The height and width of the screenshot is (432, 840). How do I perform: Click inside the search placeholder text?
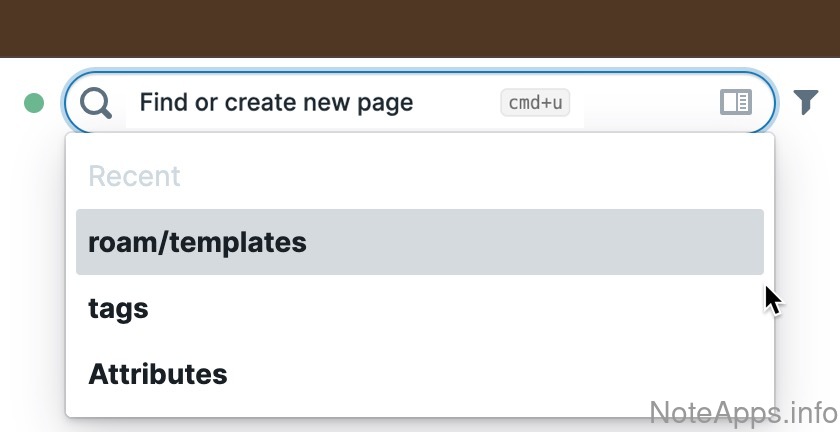[x=276, y=102]
